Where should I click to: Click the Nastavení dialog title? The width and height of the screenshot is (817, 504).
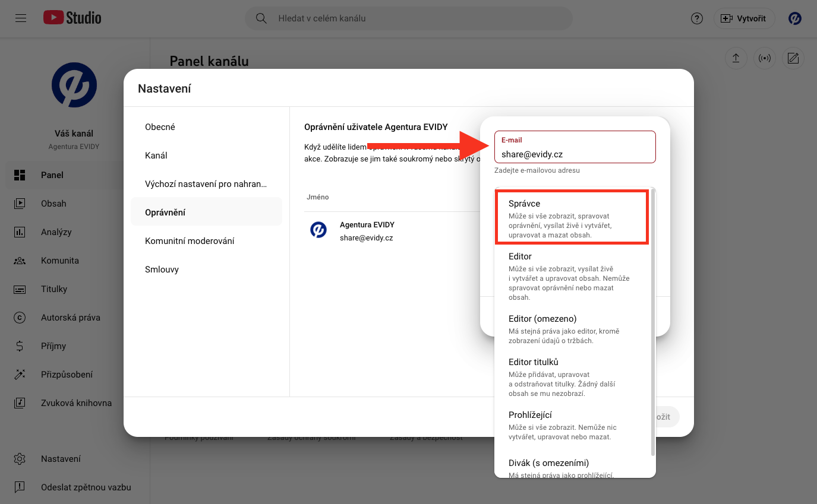pos(165,88)
